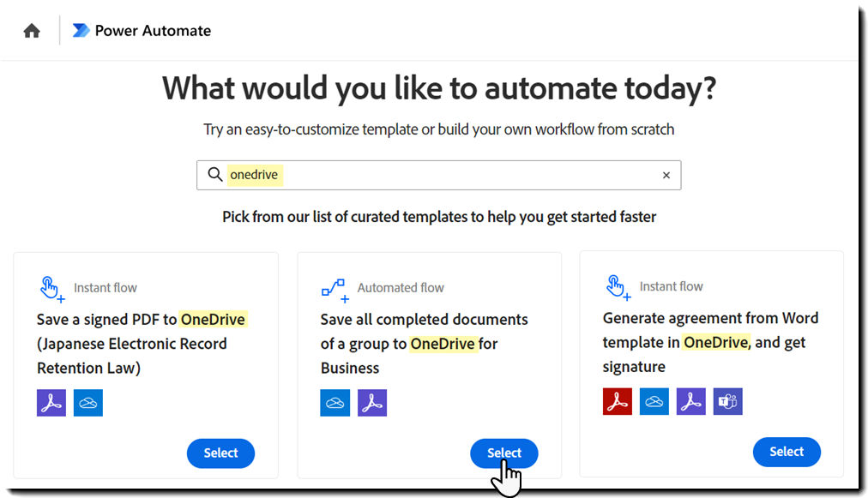Click OneDrive icon on Generate agreement card

click(654, 401)
